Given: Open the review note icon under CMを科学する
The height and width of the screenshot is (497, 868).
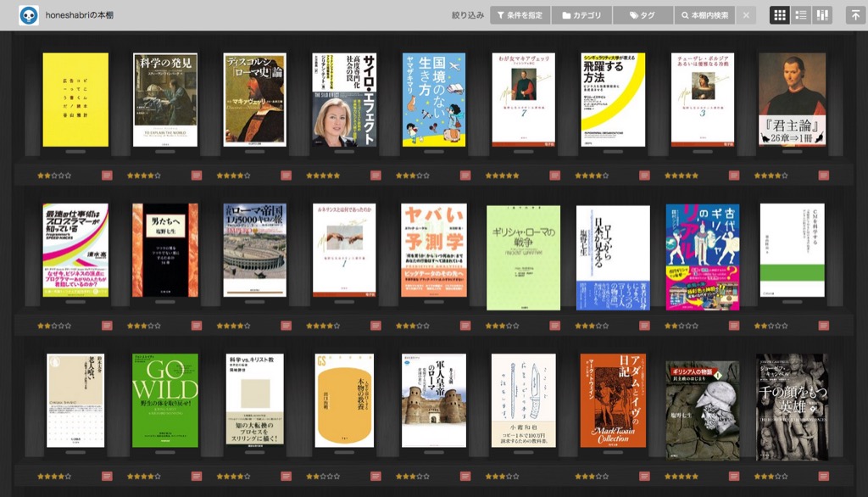Looking at the screenshot, I should (824, 326).
